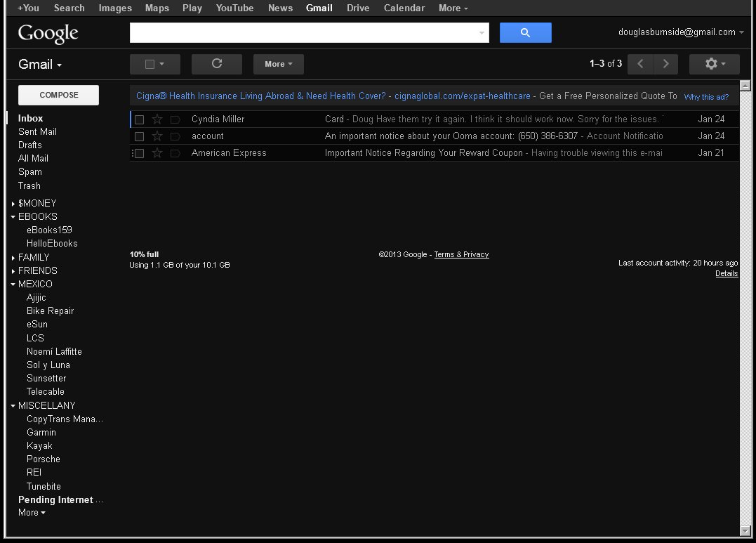
Task: Open Play in the top bar
Action: point(192,8)
